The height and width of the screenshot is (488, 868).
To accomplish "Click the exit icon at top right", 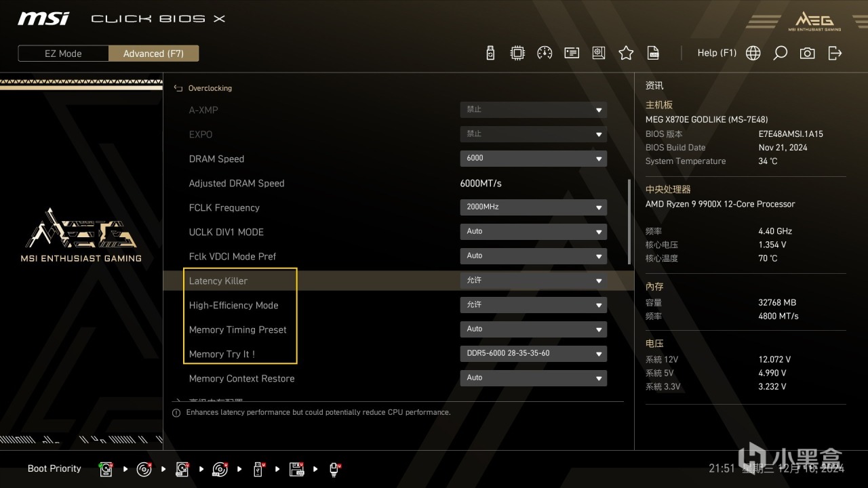I will tap(835, 53).
